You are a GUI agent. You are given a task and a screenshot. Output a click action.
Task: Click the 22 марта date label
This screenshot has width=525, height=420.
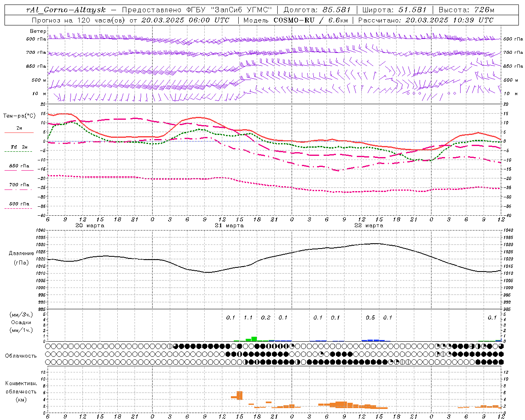click(x=369, y=226)
